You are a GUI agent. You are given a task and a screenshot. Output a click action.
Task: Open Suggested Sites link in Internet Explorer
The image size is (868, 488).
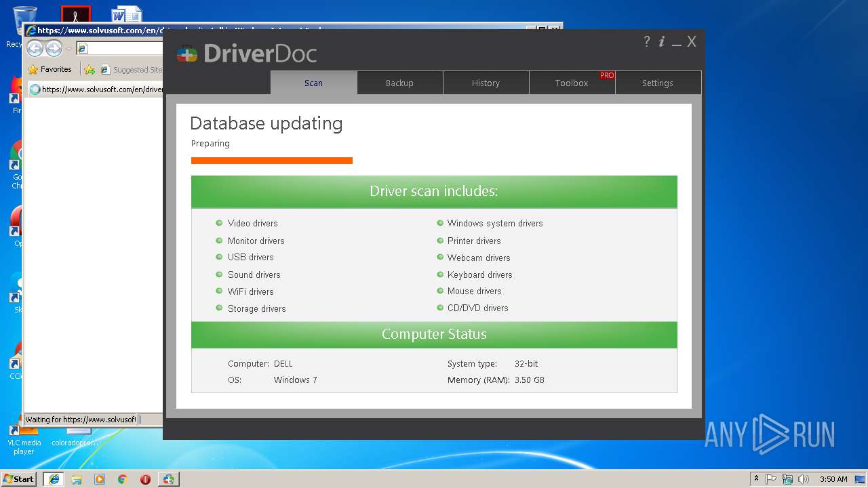132,69
